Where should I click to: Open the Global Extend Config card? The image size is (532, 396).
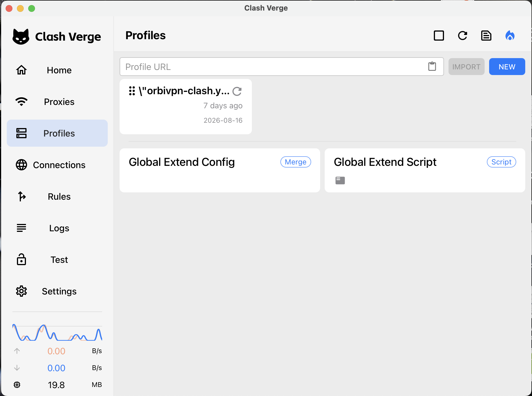[x=220, y=170]
